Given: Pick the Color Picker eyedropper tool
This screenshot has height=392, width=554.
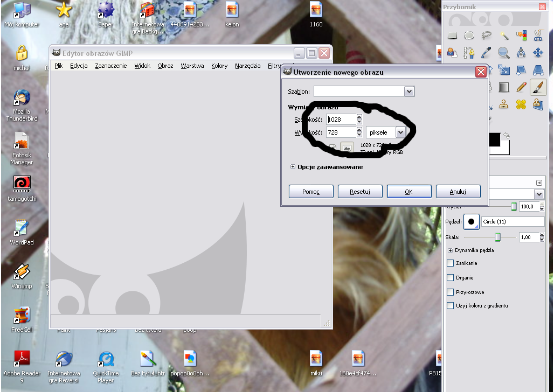Looking at the screenshot, I should tap(487, 53).
